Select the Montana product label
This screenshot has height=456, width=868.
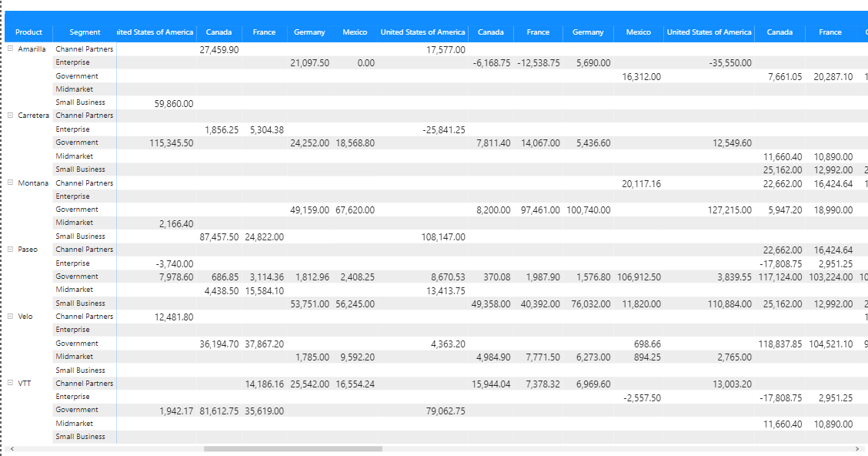pyautogui.click(x=32, y=183)
